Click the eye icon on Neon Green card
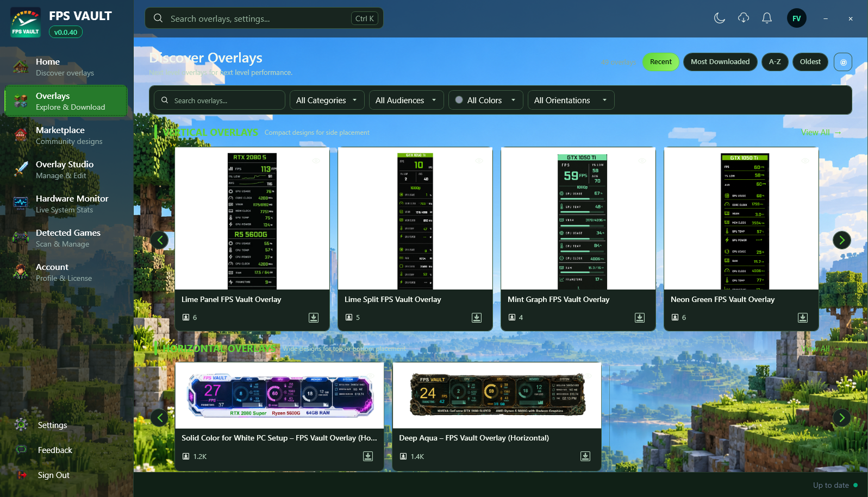The image size is (868, 497). coord(805,161)
